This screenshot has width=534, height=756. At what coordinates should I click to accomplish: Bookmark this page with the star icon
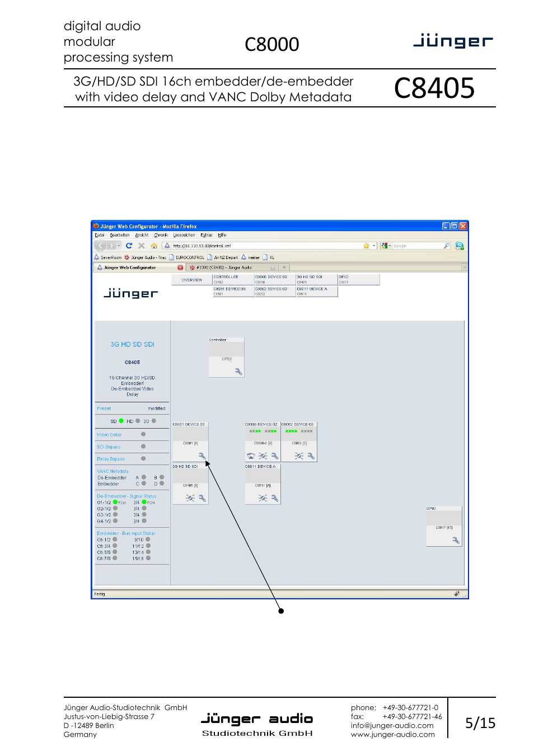[366, 246]
